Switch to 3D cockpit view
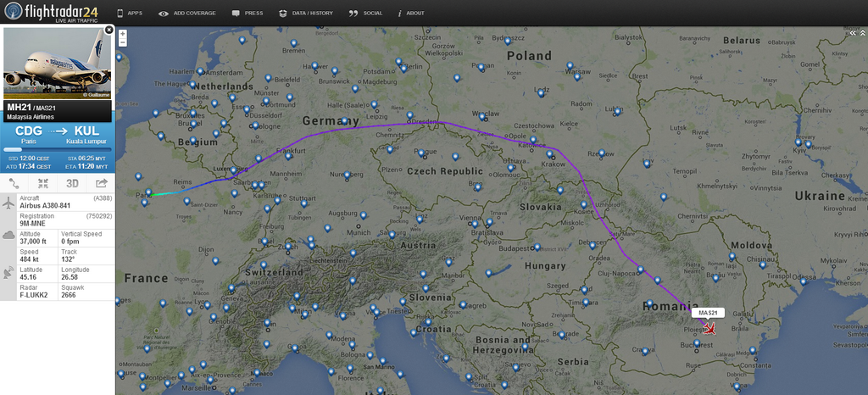 (73, 183)
